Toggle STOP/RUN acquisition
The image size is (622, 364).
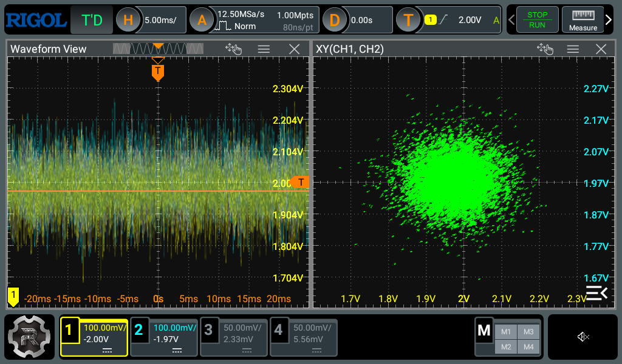(x=537, y=20)
